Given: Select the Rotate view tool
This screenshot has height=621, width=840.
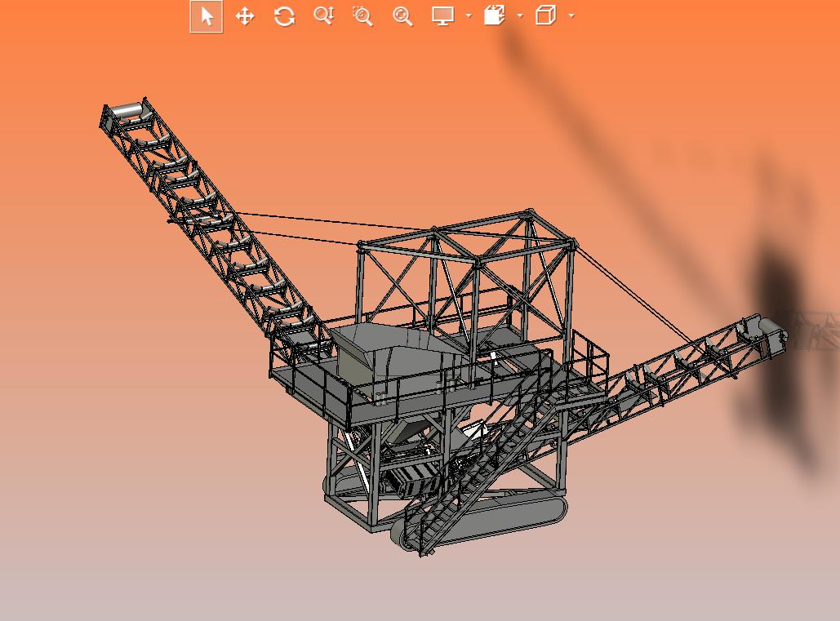Looking at the screenshot, I should click(284, 16).
